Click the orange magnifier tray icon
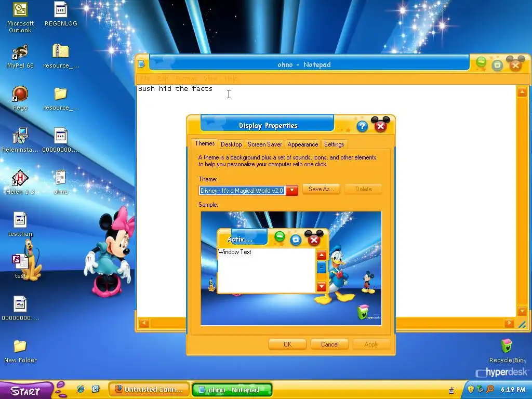532x399 pixels. pos(490,389)
